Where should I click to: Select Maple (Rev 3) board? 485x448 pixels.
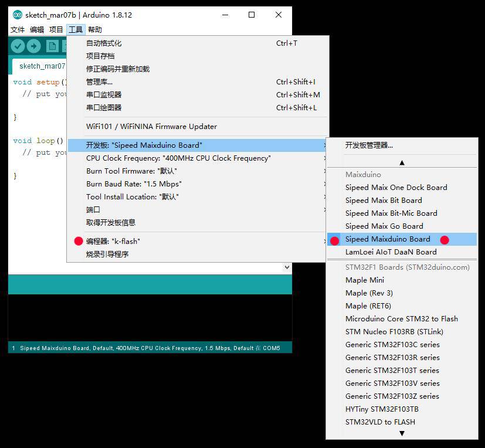click(x=402, y=293)
